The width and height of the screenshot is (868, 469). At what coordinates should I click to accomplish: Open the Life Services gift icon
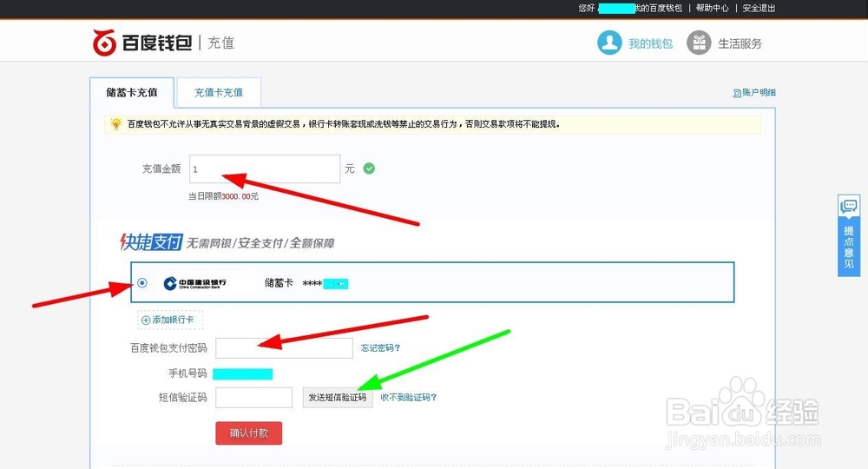pyautogui.click(x=699, y=43)
